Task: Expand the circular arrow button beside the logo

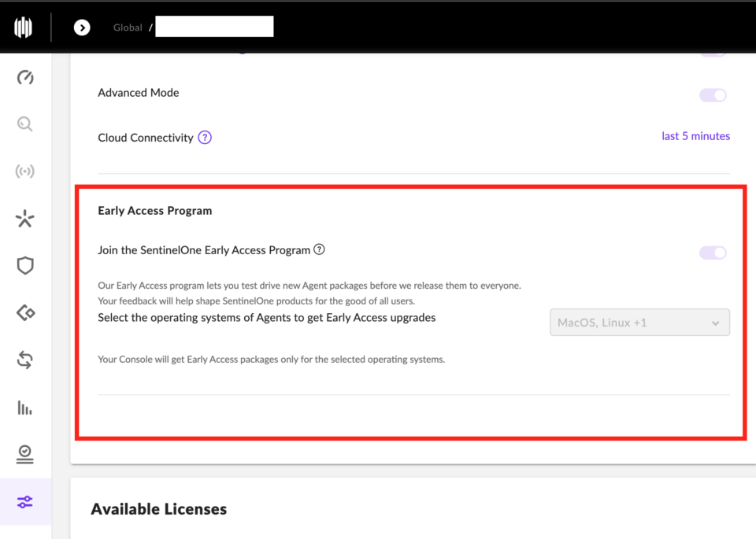Action: 82,27
